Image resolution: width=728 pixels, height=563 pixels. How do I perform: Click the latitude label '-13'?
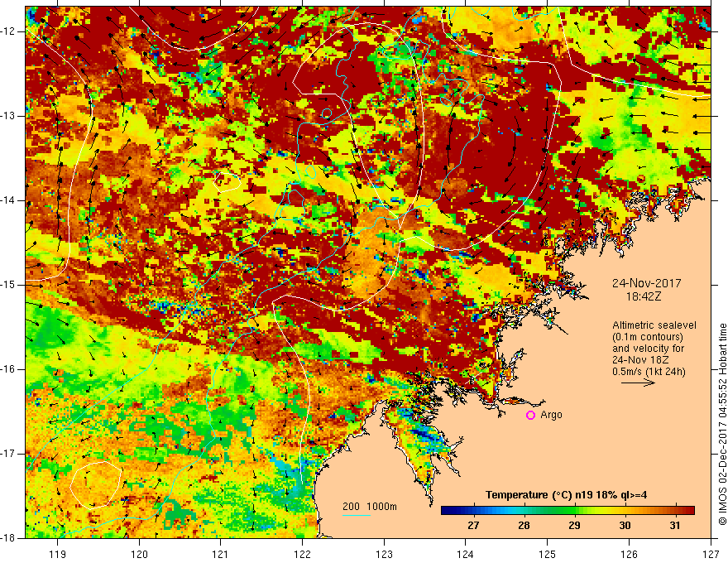tap(8, 116)
